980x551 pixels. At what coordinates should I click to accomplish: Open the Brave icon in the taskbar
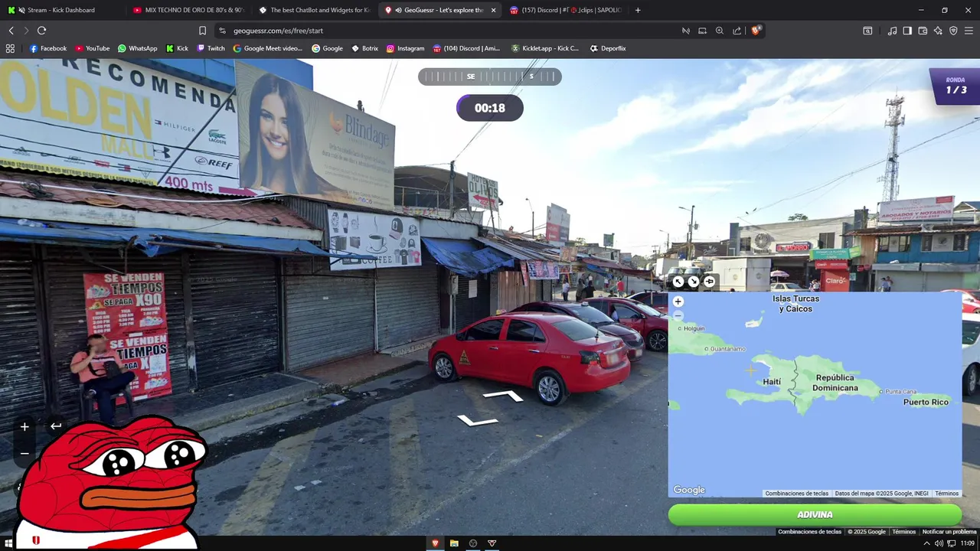point(435,543)
